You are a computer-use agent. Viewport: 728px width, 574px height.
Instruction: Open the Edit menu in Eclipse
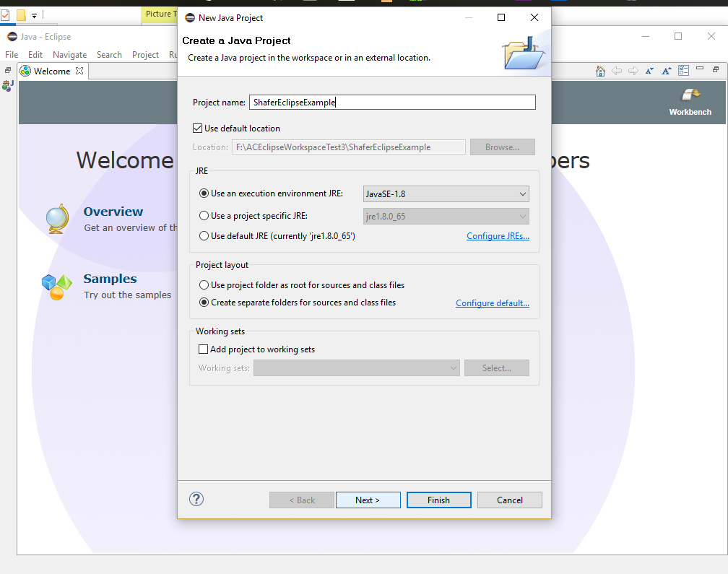coord(35,55)
